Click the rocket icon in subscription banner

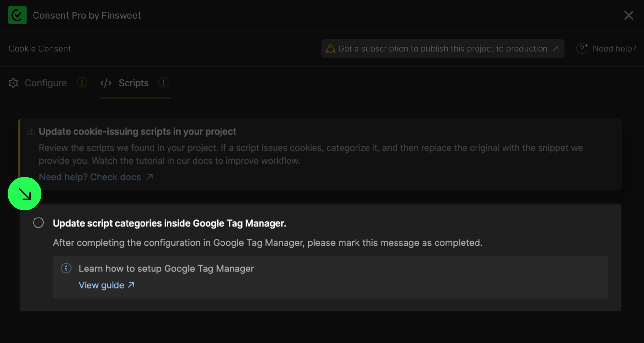[330, 49]
